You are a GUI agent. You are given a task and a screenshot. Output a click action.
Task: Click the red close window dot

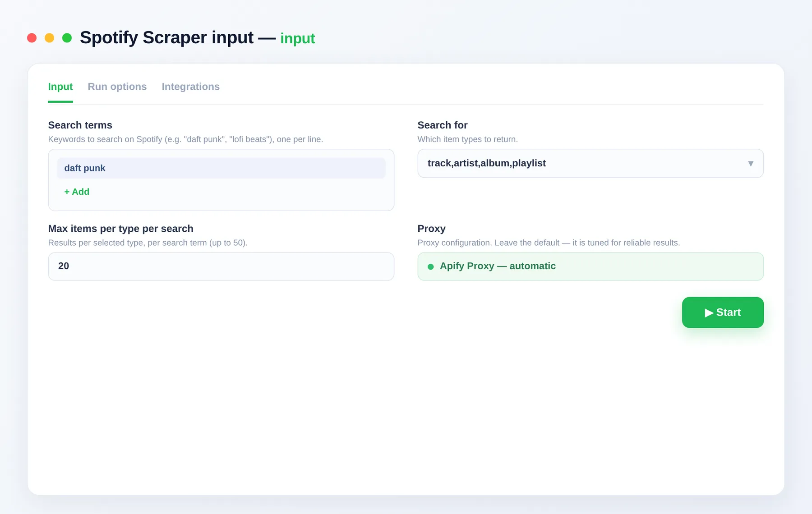point(32,38)
